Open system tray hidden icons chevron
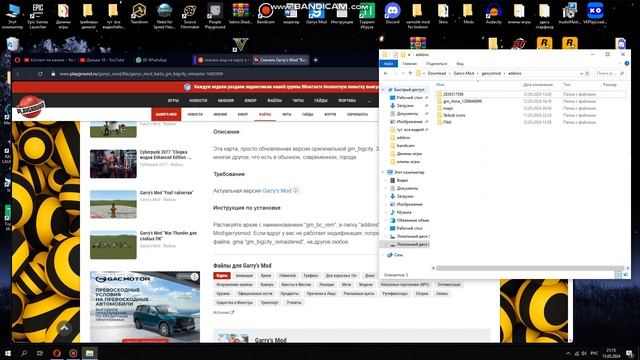Viewport: 640px width, 360px height. [568, 353]
